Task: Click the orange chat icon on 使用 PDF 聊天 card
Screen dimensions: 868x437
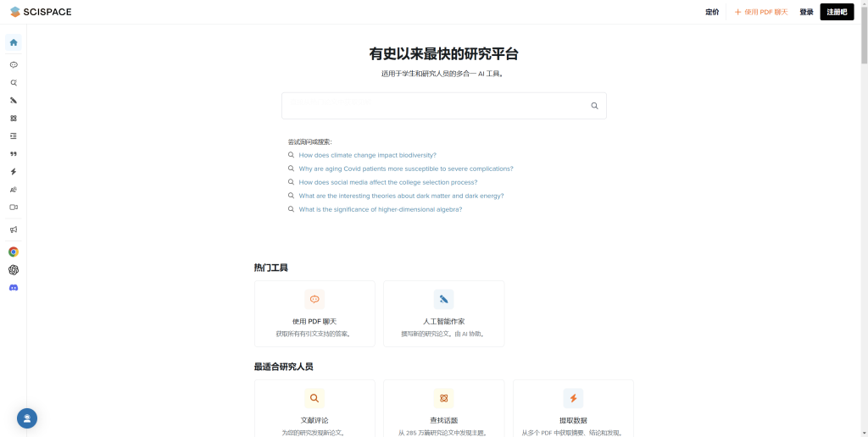Action: 314,299
